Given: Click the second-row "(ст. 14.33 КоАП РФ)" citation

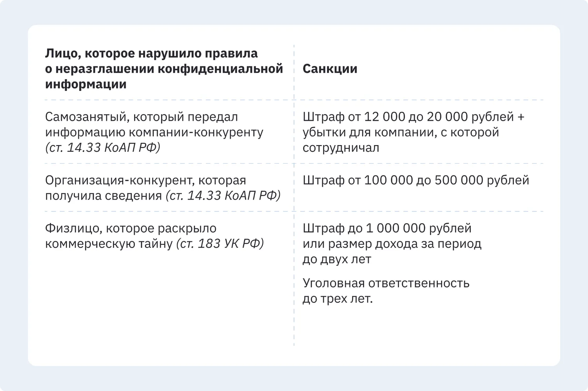Looking at the screenshot, I should (x=223, y=195).
